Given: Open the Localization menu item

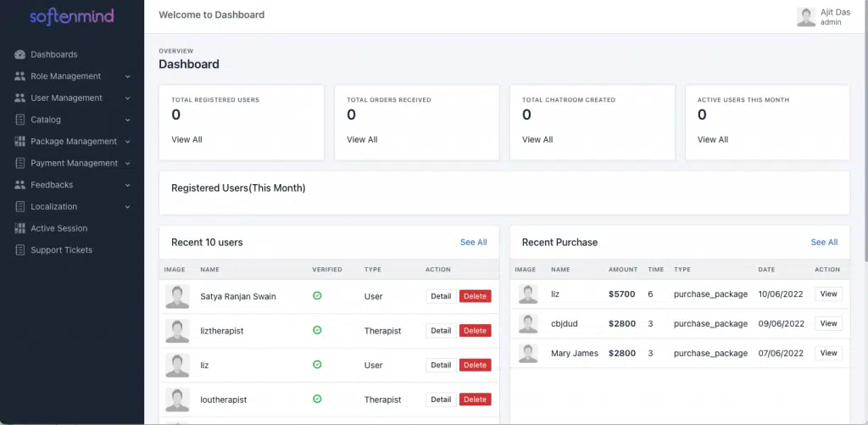Looking at the screenshot, I should tap(72, 207).
